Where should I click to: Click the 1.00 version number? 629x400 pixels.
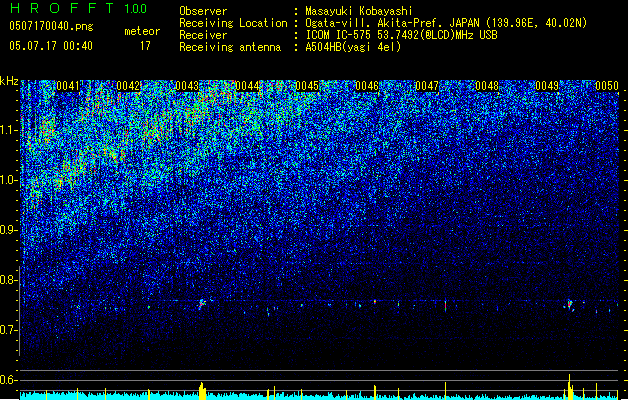136,9
